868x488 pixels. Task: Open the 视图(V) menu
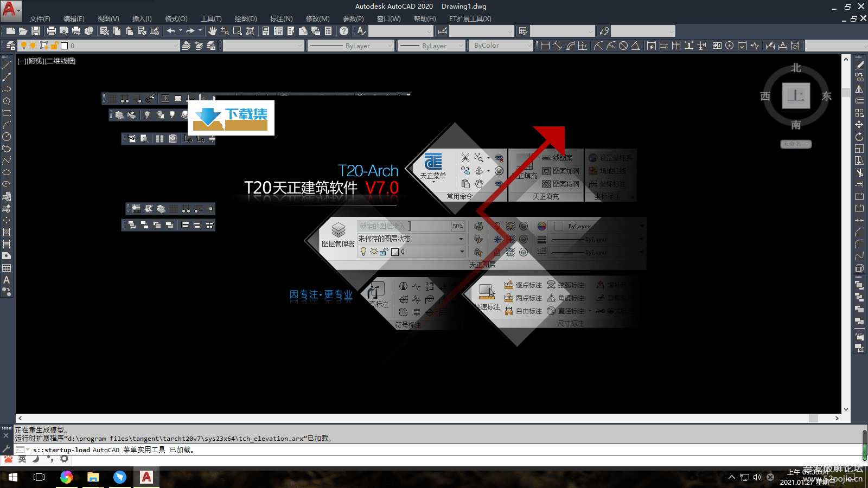[x=108, y=18]
